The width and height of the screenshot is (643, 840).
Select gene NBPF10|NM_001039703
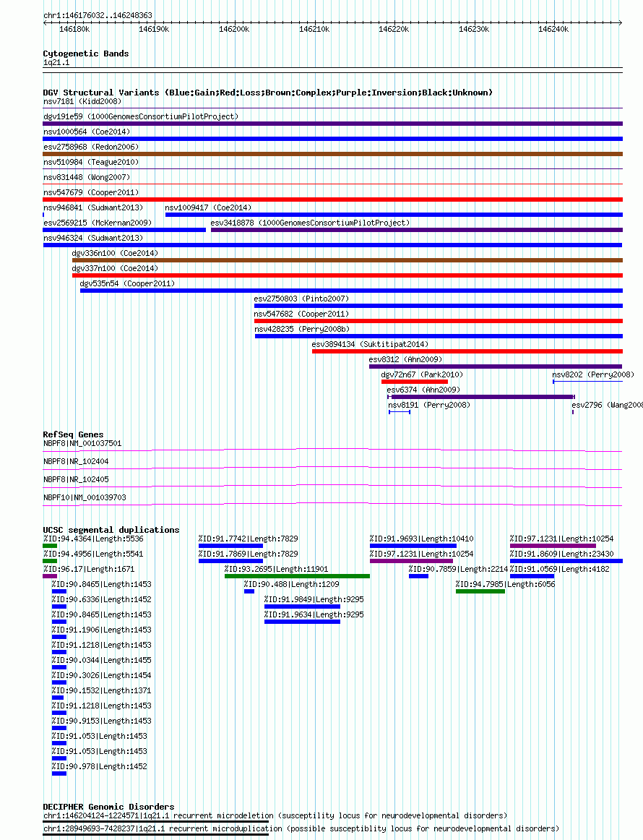click(85, 497)
